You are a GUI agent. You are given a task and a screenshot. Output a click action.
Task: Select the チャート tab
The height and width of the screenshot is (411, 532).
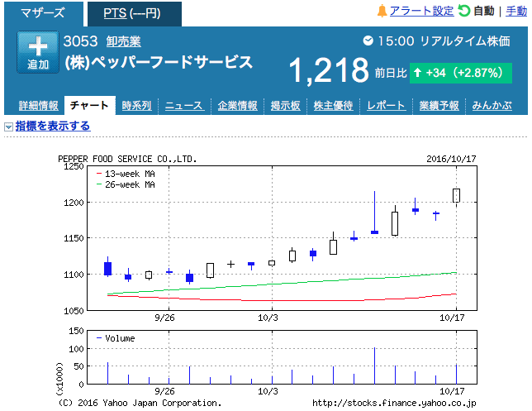tap(89, 105)
